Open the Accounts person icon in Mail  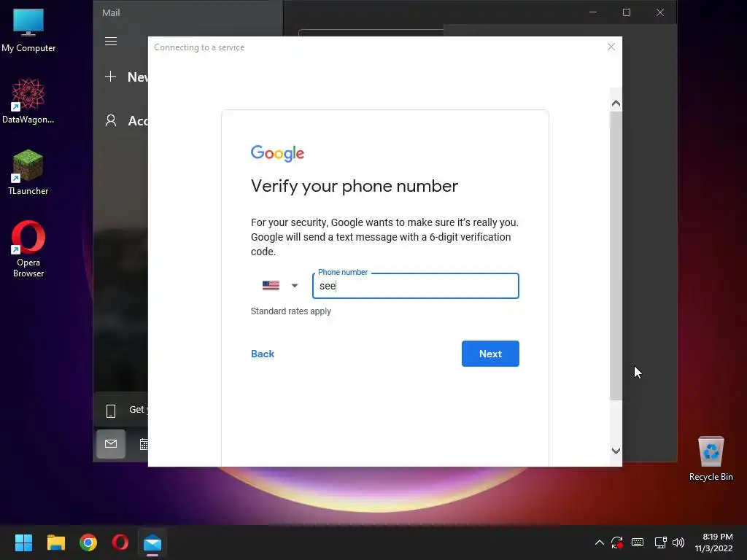(111, 120)
